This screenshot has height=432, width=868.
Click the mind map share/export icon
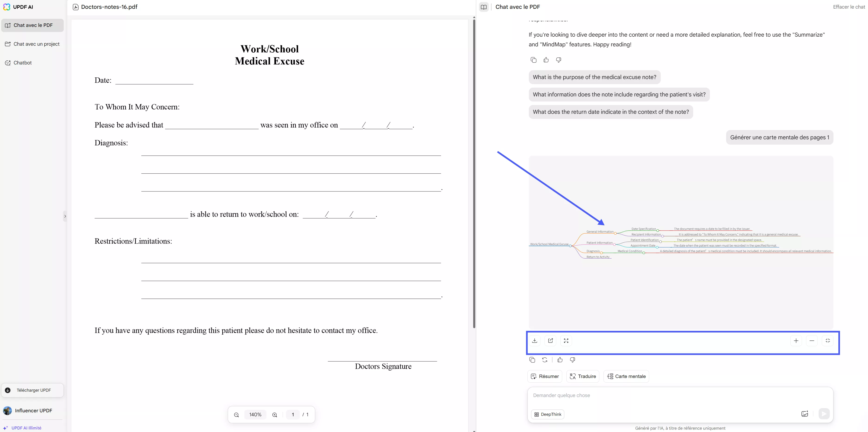click(550, 341)
